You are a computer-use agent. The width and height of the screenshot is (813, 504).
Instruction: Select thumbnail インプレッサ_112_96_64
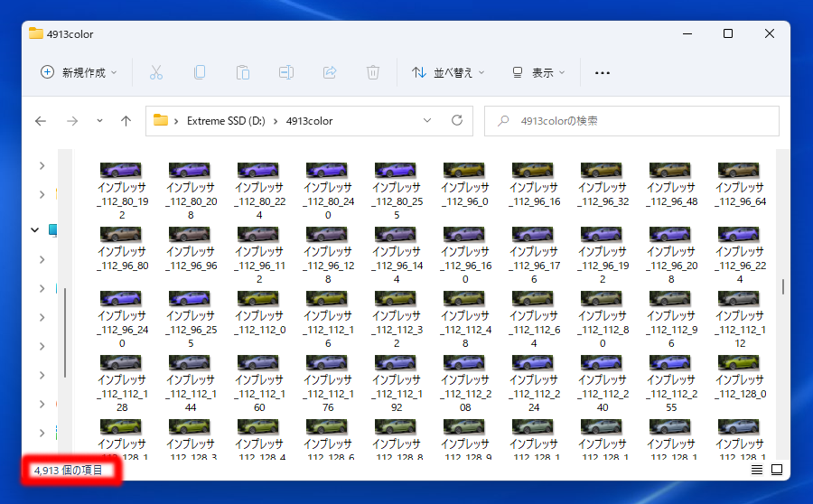739,170
